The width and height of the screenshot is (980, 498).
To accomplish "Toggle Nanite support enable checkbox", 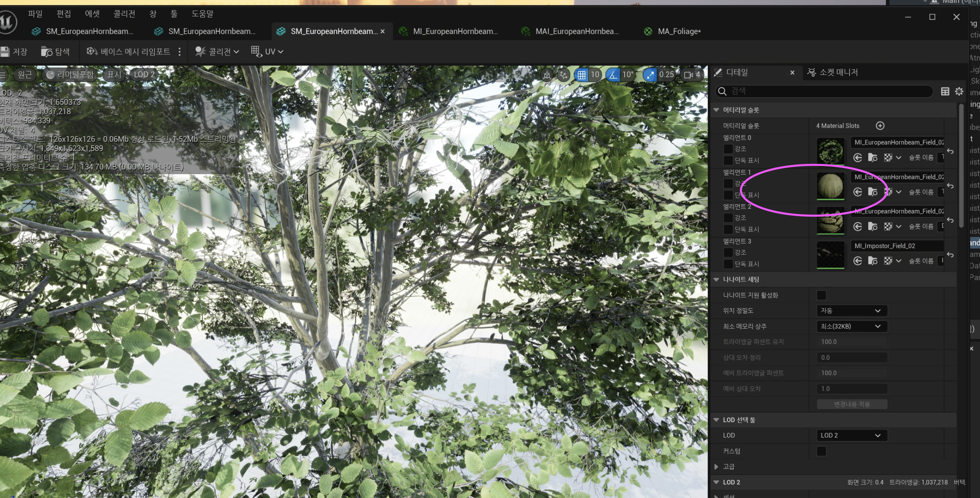I will 821,295.
